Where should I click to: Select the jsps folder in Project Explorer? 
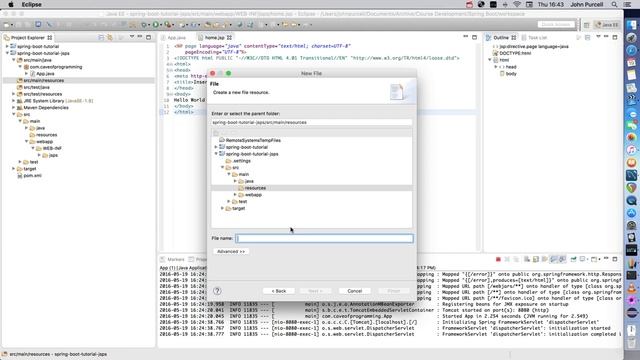click(53, 155)
